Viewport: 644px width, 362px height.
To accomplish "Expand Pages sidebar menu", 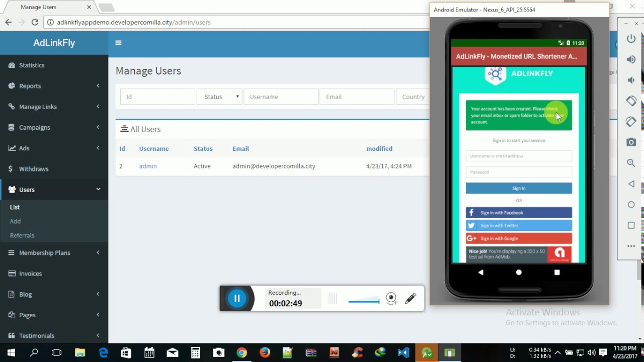I will 54,315.
